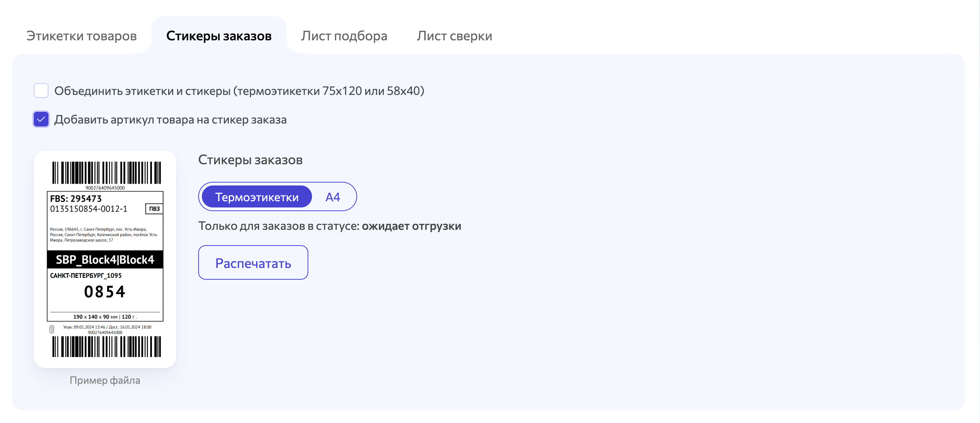The width and height of the screenshot is (980, 423).
Task: Reopen the Стикеры заказов tab
Action: 219,36
